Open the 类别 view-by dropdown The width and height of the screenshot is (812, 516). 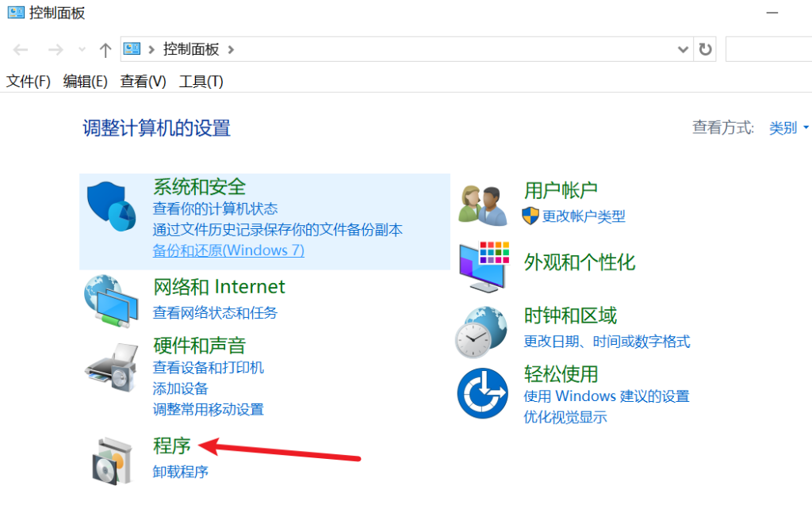pos(788,128)
